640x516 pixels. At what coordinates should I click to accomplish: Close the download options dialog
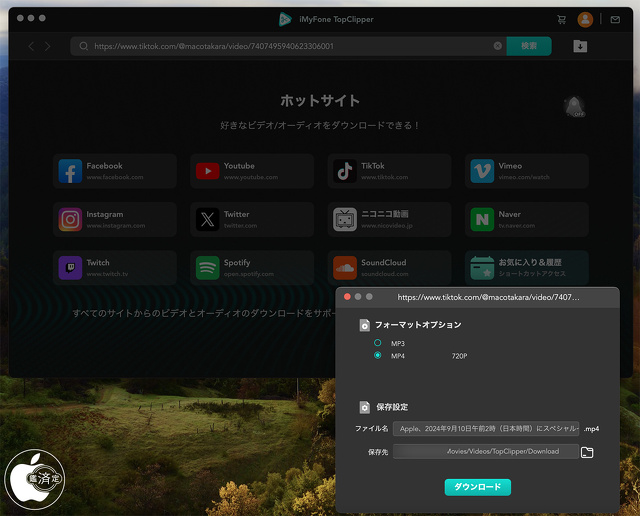click(347, 297)
